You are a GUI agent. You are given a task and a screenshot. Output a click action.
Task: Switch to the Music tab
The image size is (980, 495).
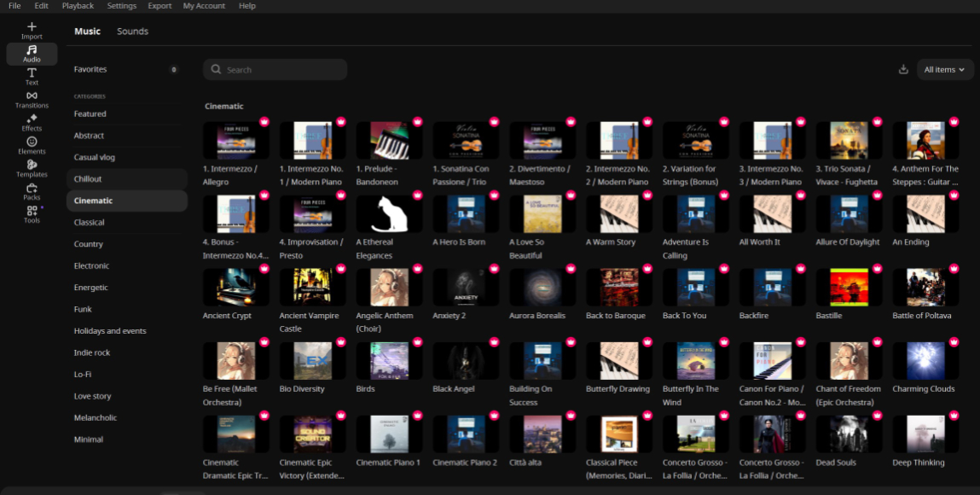(88, 32)
